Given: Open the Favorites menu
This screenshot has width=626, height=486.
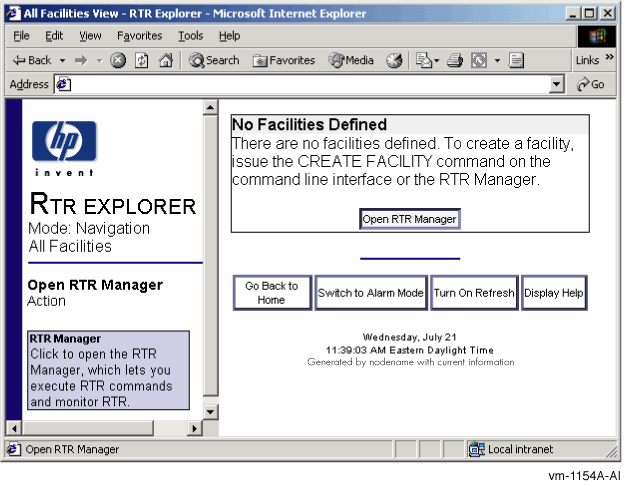Looking at the screenshot, I should coord(139,36).
